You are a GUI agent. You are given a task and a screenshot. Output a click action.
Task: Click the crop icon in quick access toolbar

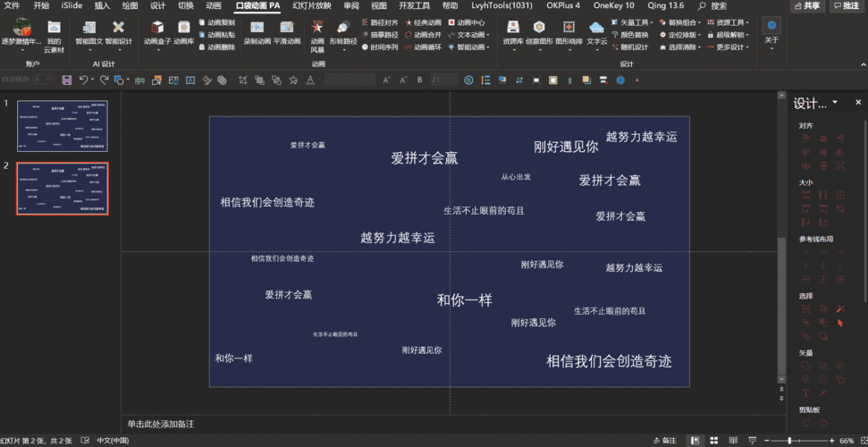tap(242, 80)
